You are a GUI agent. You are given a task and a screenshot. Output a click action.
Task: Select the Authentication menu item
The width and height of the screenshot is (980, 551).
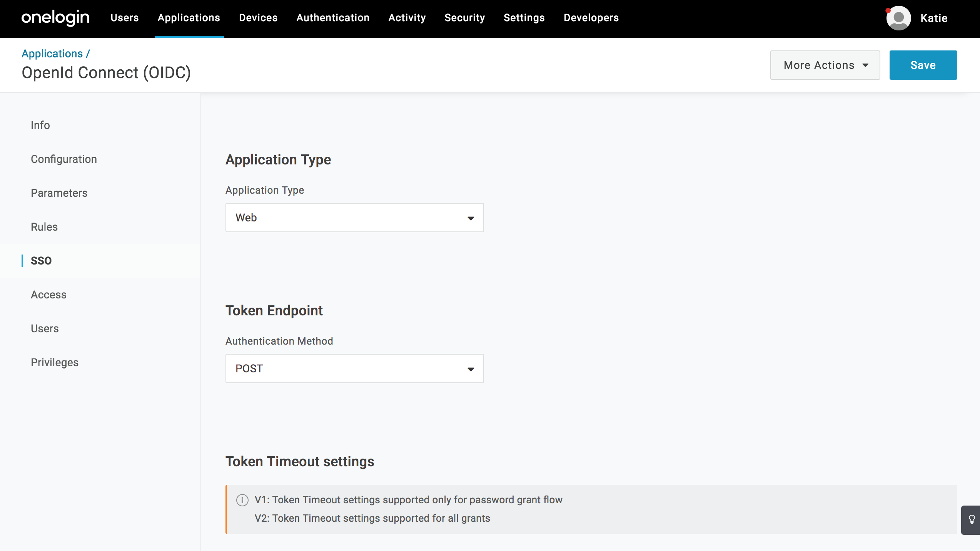332,18
